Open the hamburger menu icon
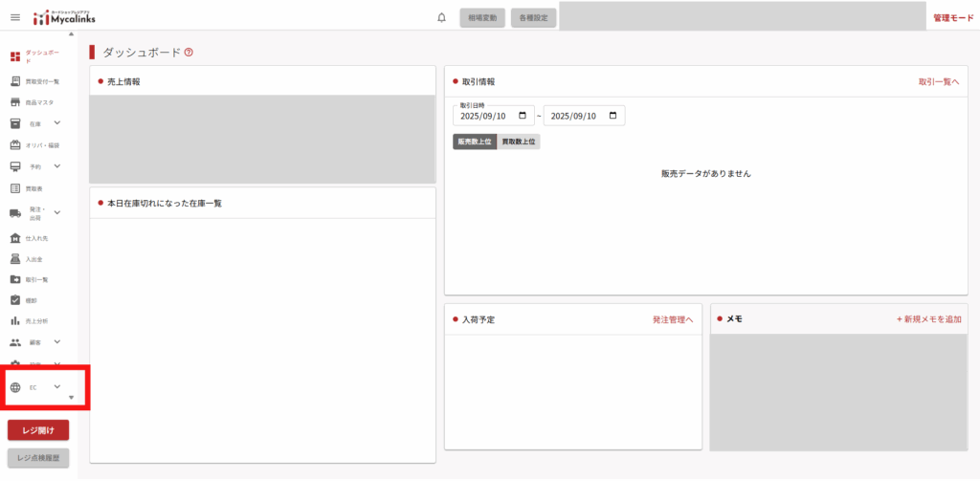This screenshot has height=481, width=980. tap(14, 17)
